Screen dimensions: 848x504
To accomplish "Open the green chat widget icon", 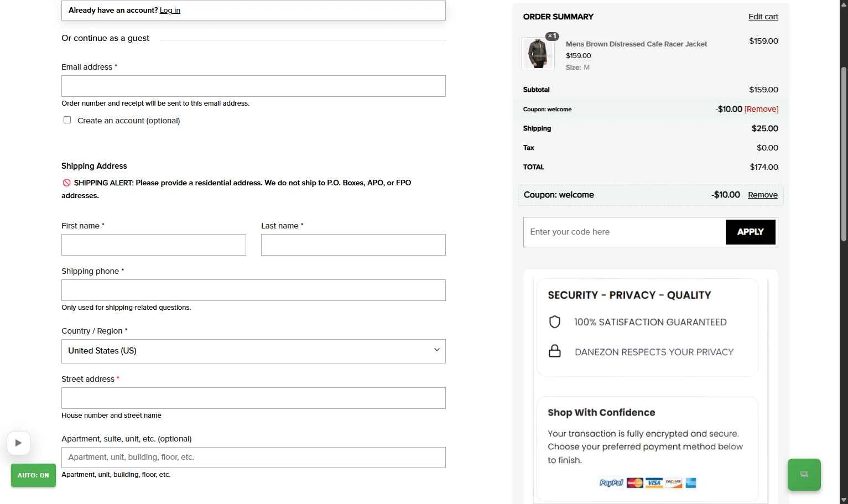I will [x=804, y=474].
